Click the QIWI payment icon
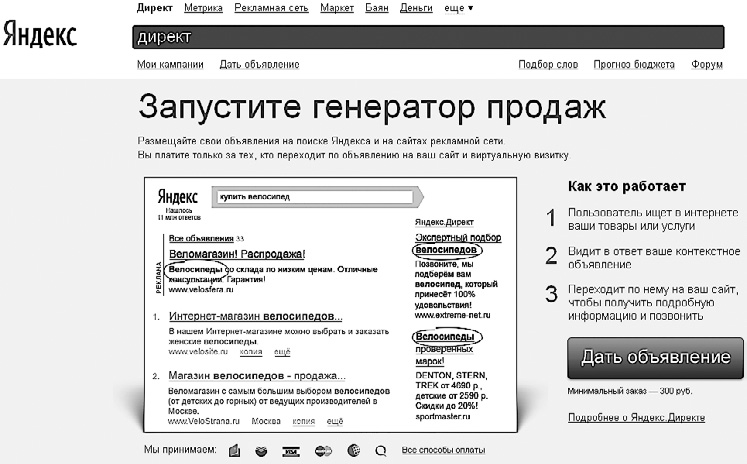The width and height of the screenshot is (747, 464). click(381, 451)
